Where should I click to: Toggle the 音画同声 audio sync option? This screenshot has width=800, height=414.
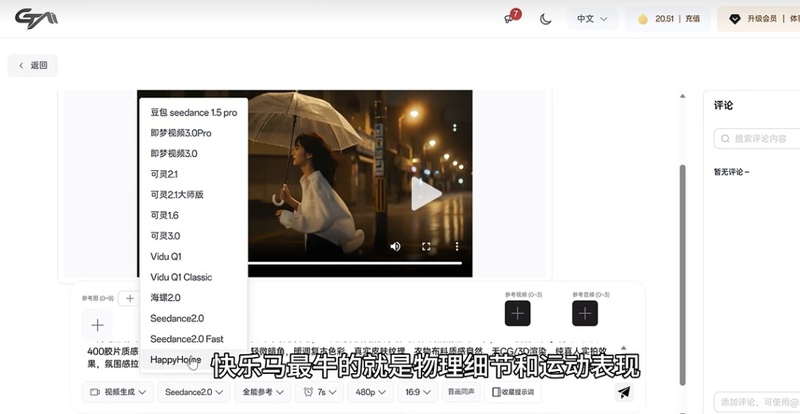[x=461, y=392]
